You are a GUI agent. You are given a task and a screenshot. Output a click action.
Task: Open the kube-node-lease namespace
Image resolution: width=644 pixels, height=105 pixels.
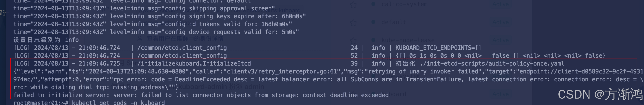coord(408,40)
